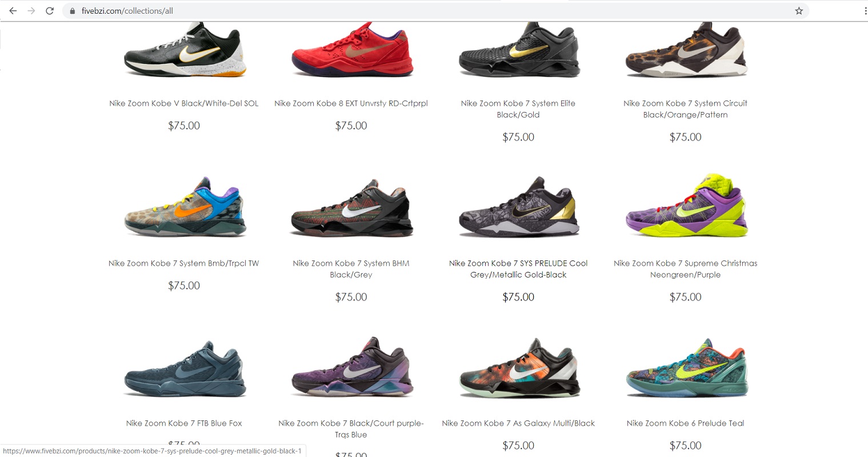The width and height of the screenshot is (868, 457).
Task: Click the Kobe 7 System BHM shoe image
Action: [x=351, y=208]
